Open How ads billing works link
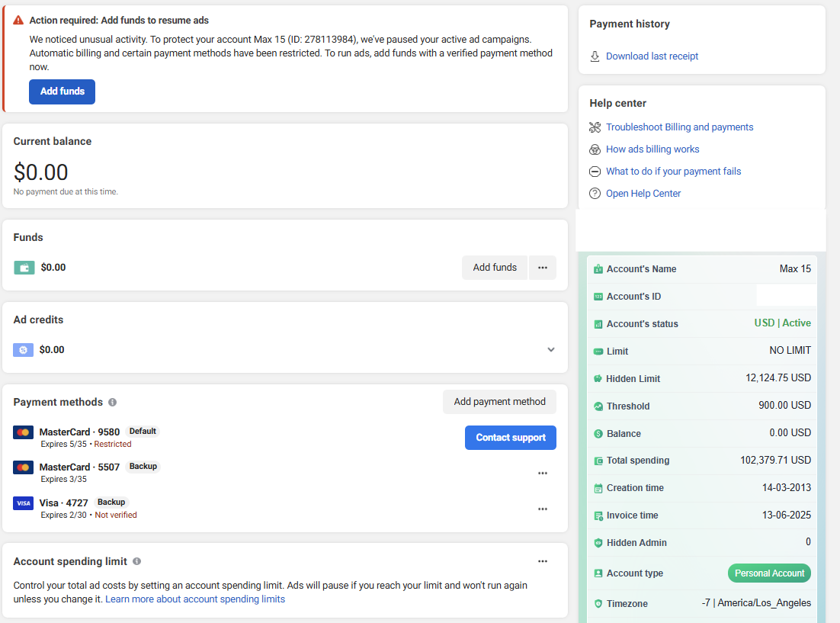Viewport: 840px width, 623px height. point(652,149)
